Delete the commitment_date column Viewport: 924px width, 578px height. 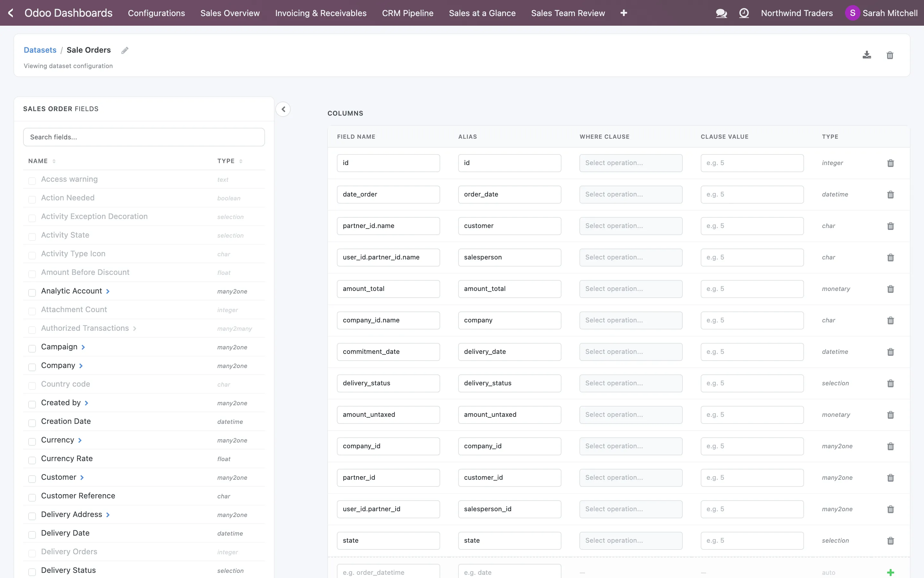tap(890, 352)
